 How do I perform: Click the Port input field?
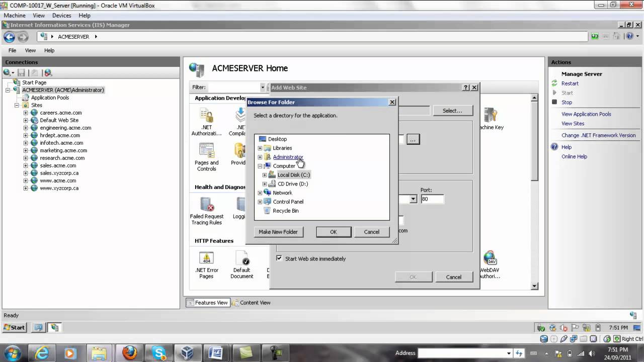click(x=432, y=199)
